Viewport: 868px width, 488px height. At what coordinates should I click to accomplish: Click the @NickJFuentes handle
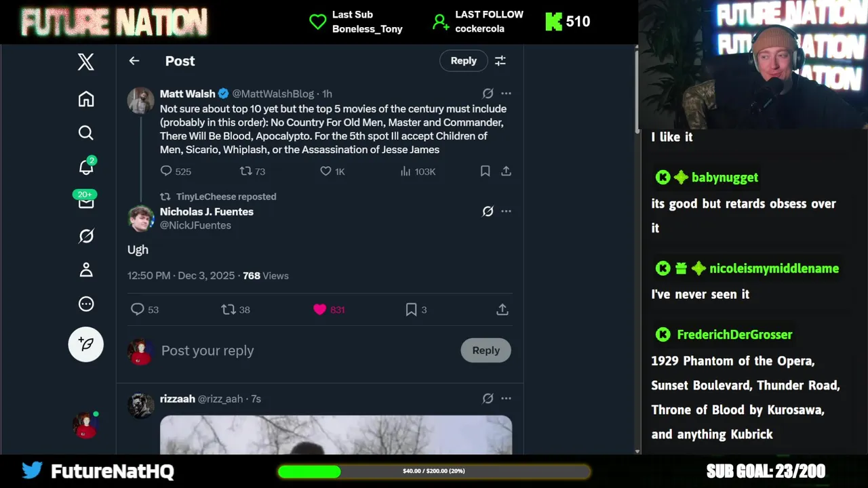coord(195,225)
